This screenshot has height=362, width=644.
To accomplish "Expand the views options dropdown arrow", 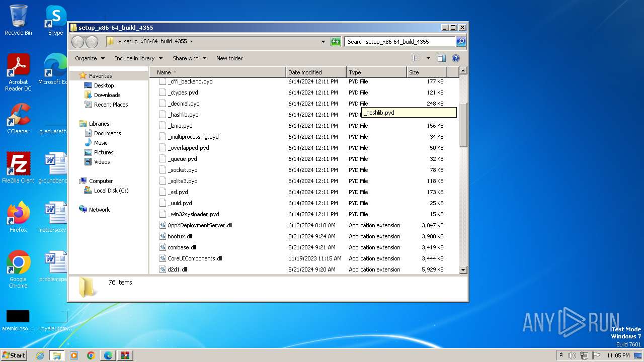I will tap(428, 58).
